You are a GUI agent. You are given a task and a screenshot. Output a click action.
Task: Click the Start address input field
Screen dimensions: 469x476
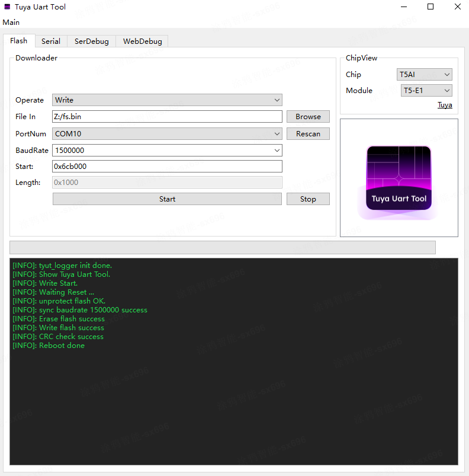(167, 167)
